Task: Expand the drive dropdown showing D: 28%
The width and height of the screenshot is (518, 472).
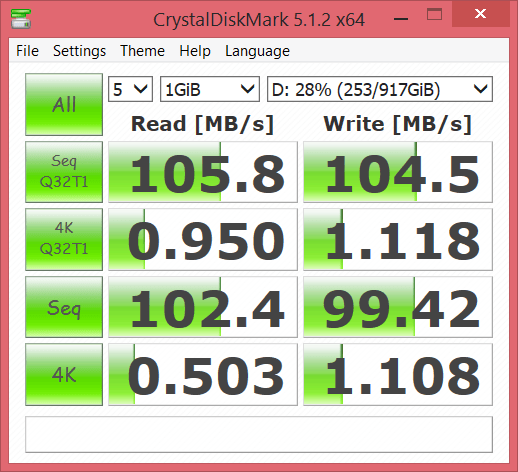Action: point(380,89)
